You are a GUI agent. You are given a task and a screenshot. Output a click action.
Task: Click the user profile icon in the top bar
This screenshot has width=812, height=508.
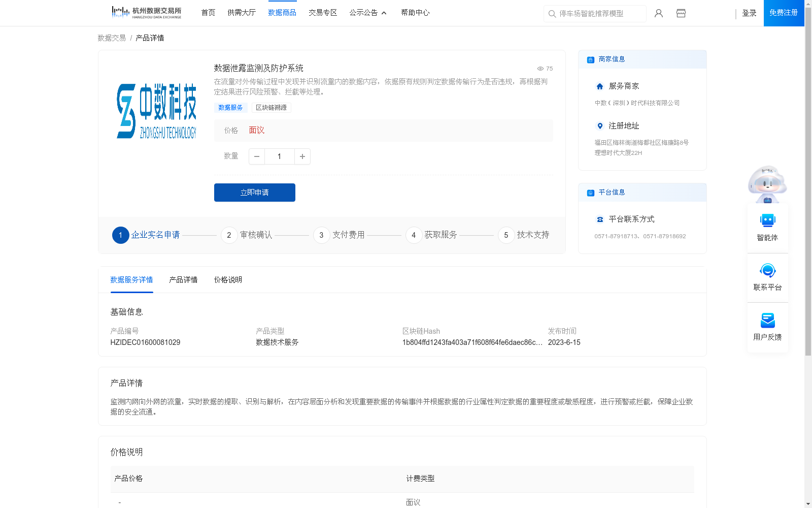[x=658, y=13]
